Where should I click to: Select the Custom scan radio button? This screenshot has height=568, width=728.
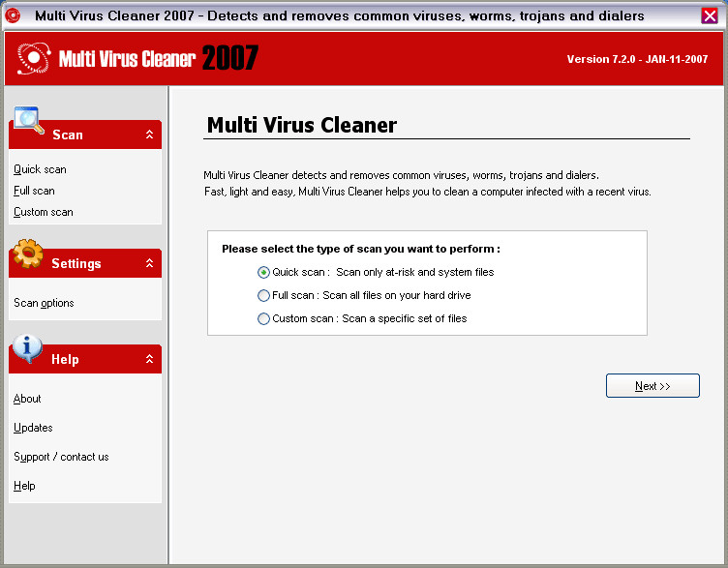(263, 318)
